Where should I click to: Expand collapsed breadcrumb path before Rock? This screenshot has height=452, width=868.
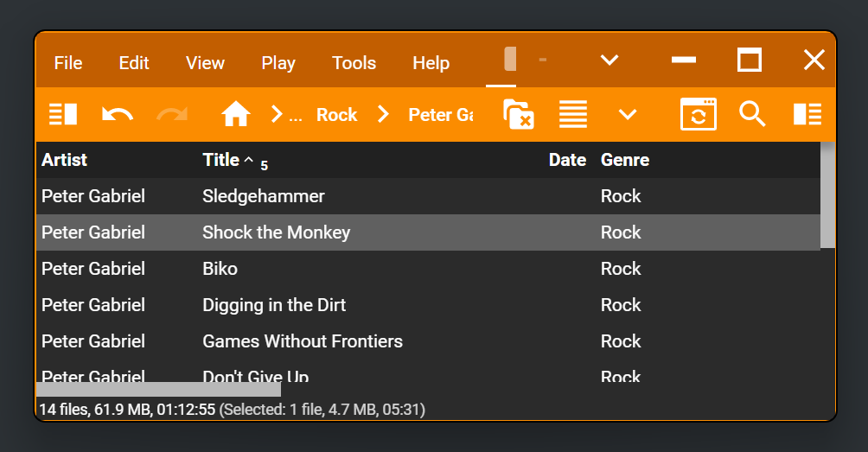click(286, 114)
